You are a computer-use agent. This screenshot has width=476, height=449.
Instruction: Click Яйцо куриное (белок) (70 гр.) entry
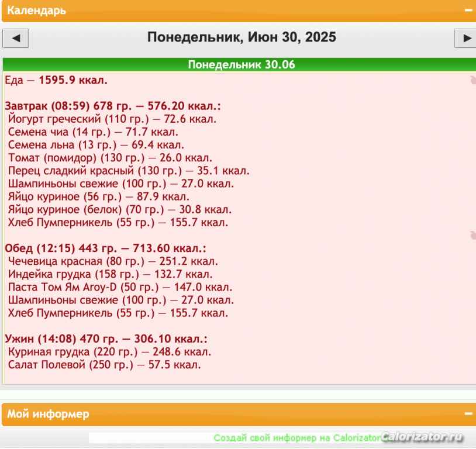coord(120,209)
